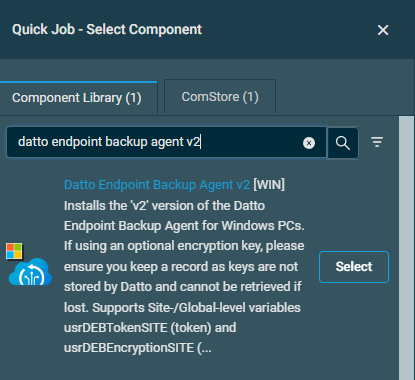Run the search using the magnifying glass icon
The width and height of the screenshot is (415, 380).
pyautogui.click(x=343, y=143)
